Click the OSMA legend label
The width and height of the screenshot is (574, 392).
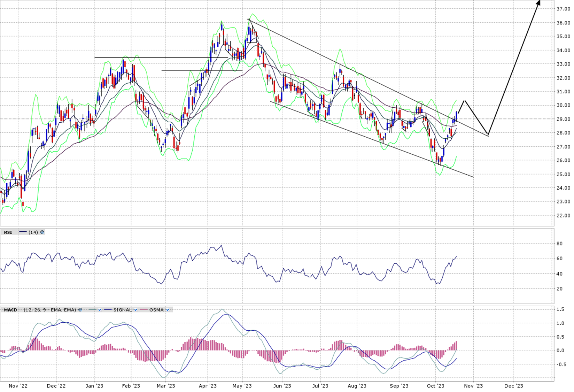click(x=156, y=309)
